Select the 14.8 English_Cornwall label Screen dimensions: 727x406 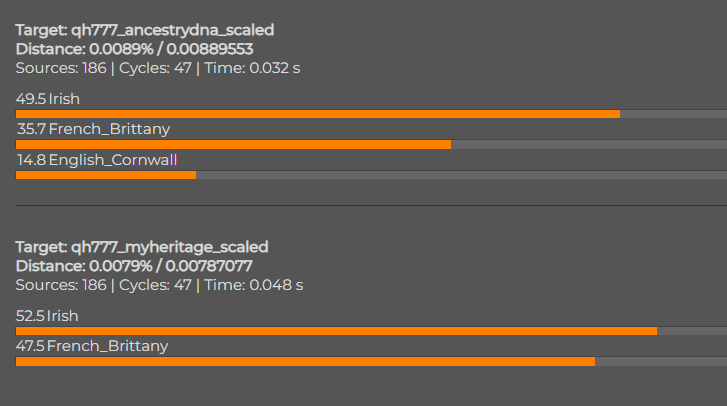97,160
